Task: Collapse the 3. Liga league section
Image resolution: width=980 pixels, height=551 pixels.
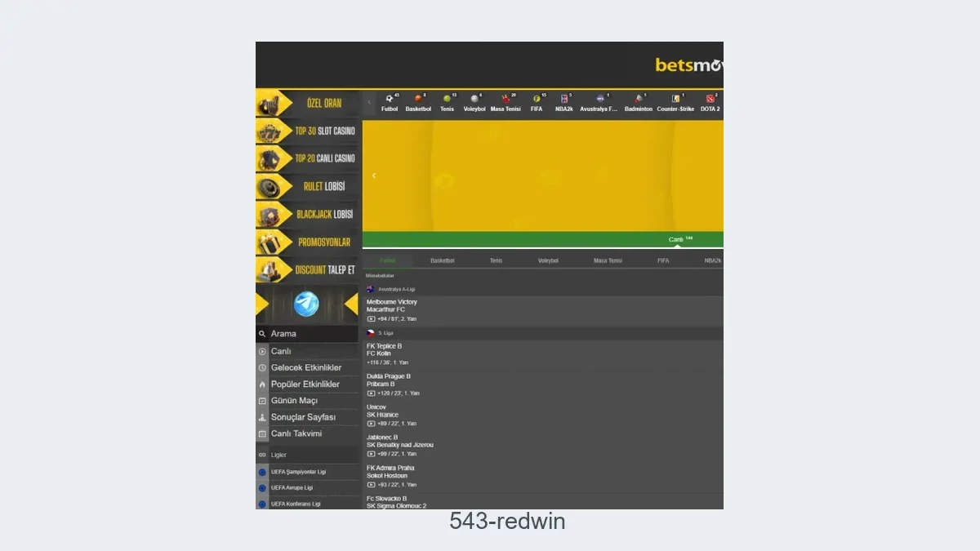Action: 385,333
